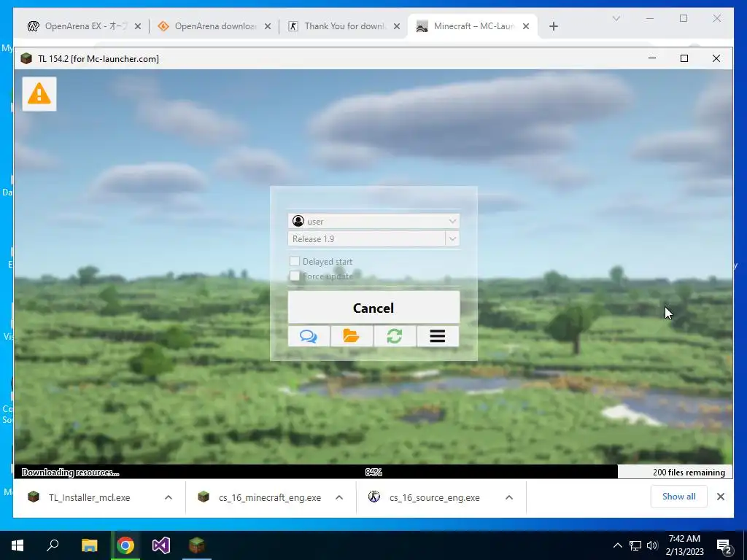Screen dimensions: 747x560
Task: Open the chat support button in launcher
Action: (x=309, y=336)
